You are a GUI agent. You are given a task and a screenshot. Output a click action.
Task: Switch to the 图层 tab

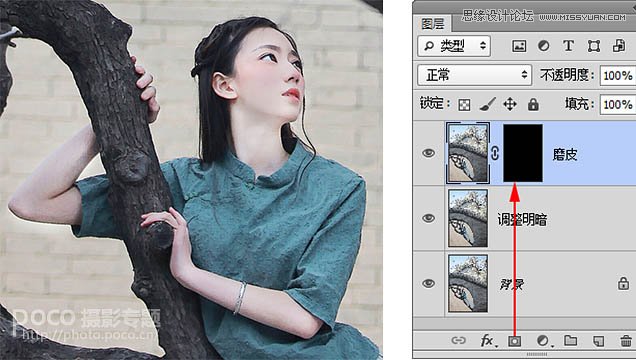[x=433, y=24]
